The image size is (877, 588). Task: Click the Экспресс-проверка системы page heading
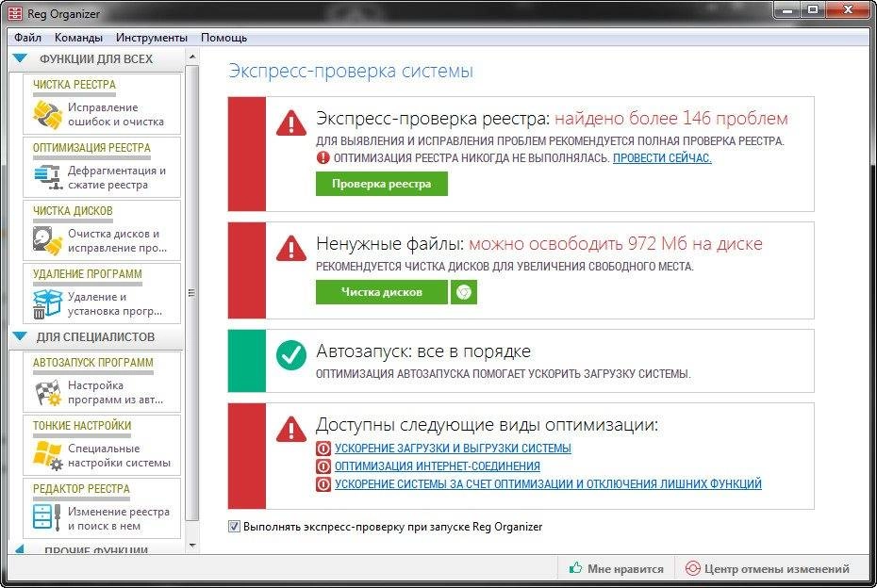(351, 71)
